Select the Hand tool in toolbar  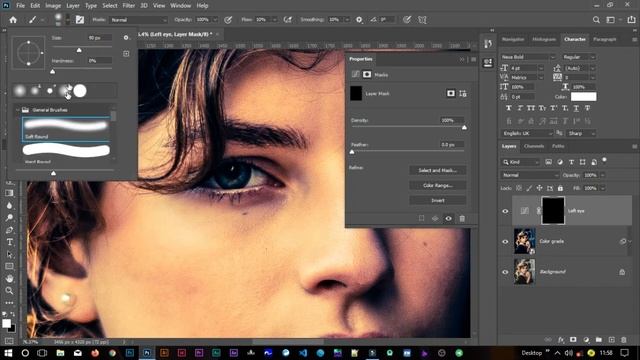(9, 279)
